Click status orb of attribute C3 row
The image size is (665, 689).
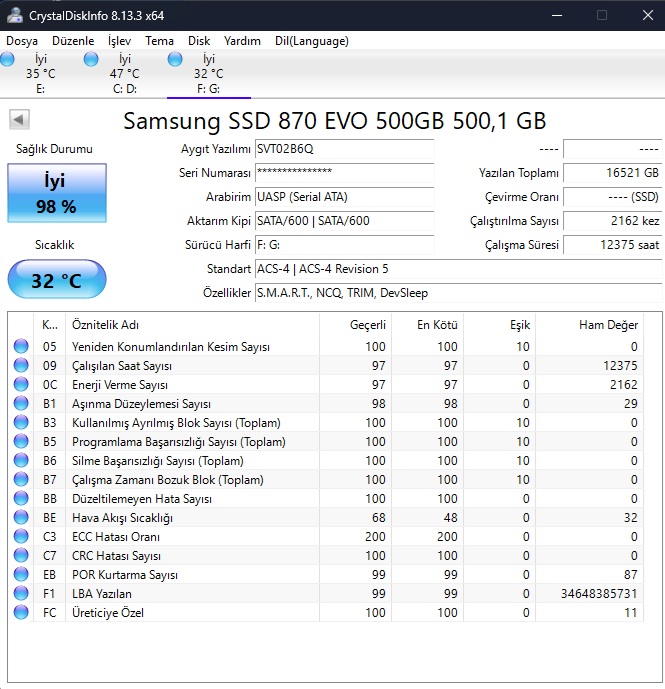coord(21,537)
